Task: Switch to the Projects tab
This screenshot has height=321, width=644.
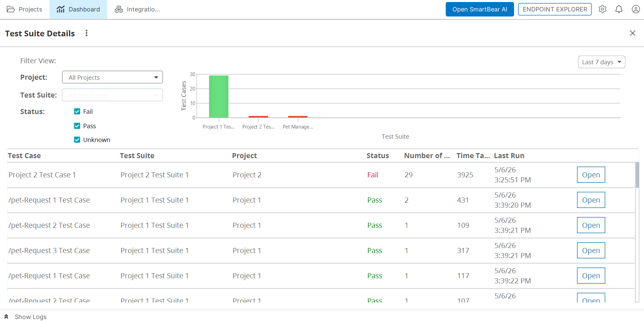Action: click(x=25, y=9)
